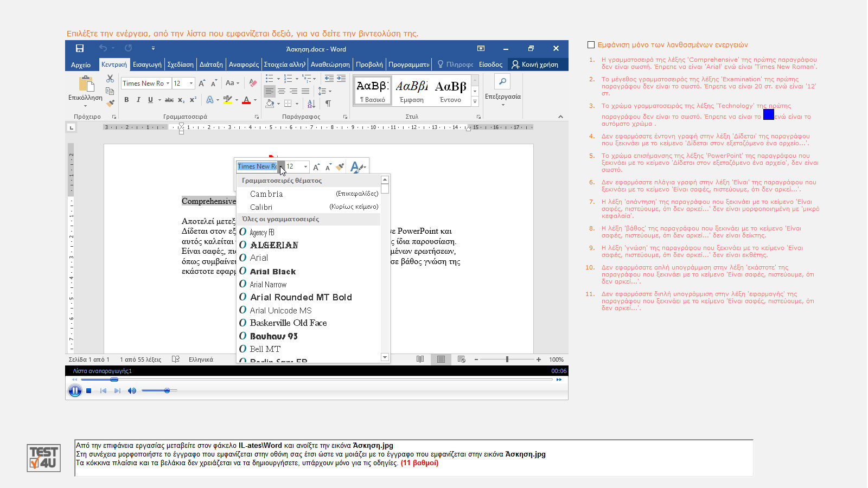Open mistake 4 about έντονη γραφή 'Δίδεται'
The height and width of the screenshot is (488, 868).
(705, 140)
